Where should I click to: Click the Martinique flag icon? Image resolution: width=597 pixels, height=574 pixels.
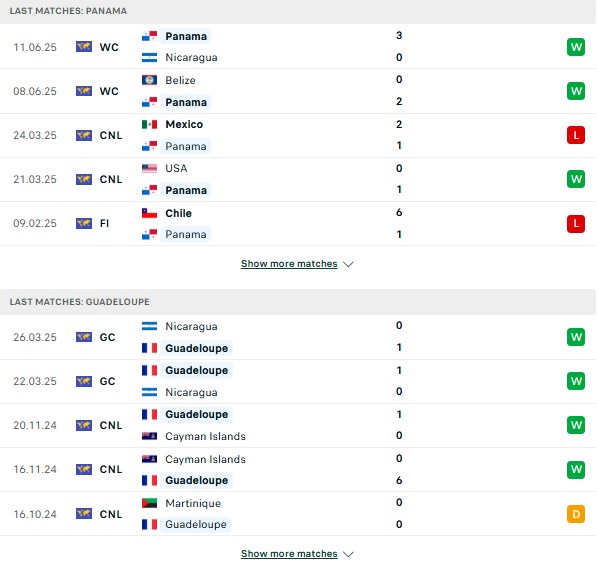tap(149, 503)
